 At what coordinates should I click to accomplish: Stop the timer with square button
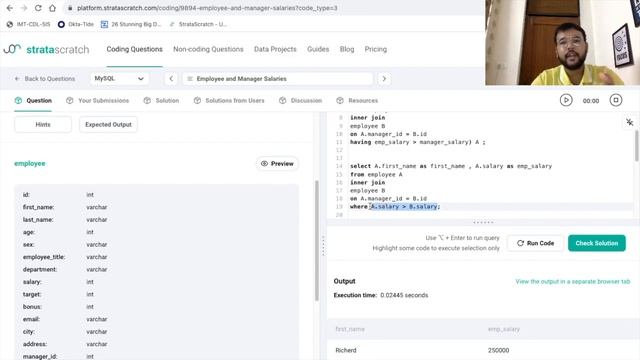[616, 100]
